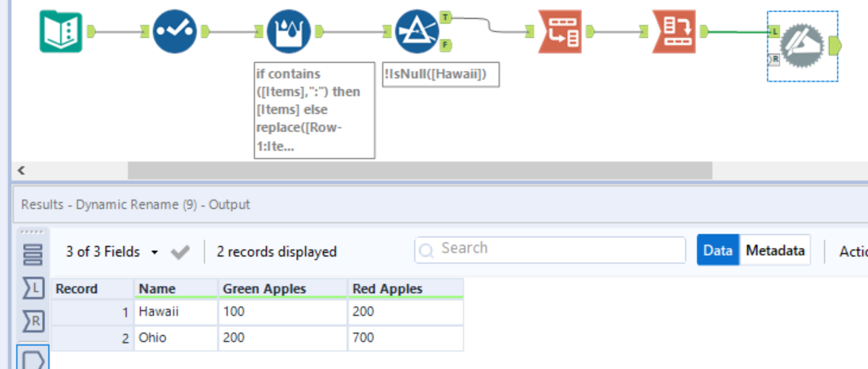Switch to the Metadata view
Viewport: 868px width, 369px height.
click(x=775, y=250)
